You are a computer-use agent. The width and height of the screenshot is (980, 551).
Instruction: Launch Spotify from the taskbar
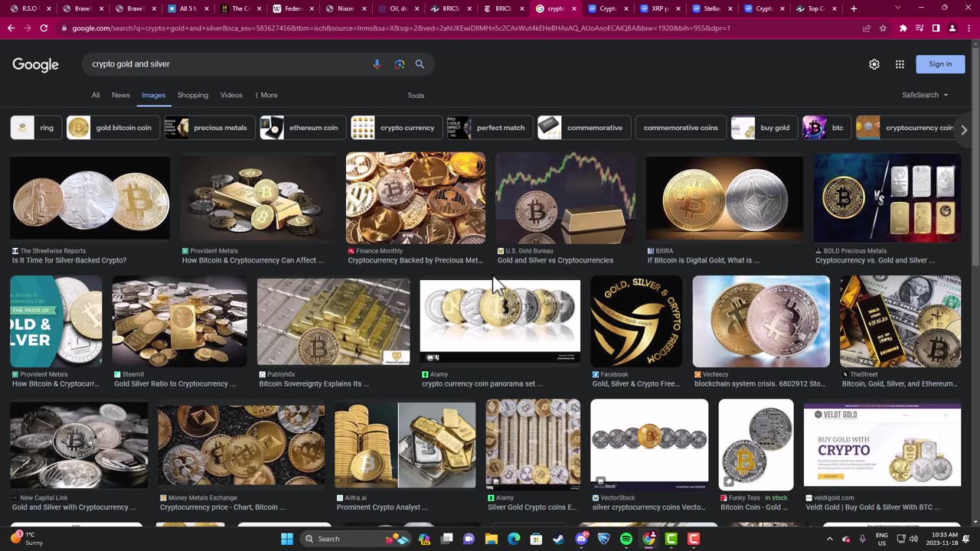[x=626, y=539]
